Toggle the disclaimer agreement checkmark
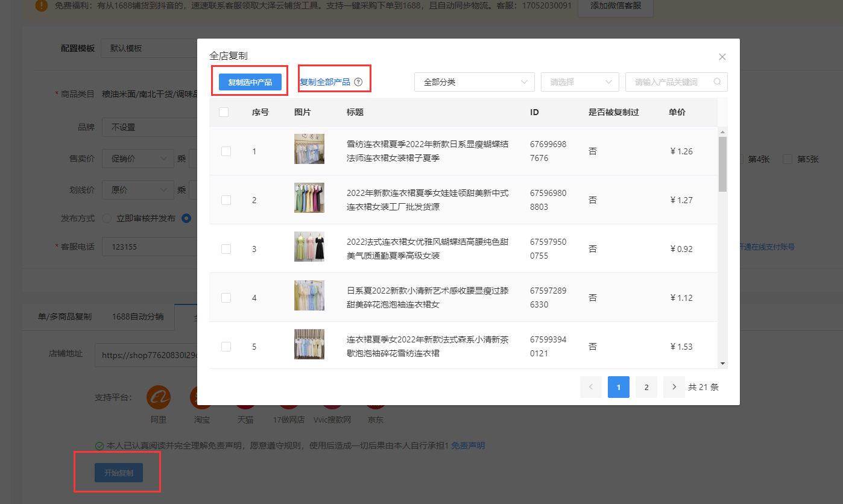The image size is (843, 504). point(99,446)
